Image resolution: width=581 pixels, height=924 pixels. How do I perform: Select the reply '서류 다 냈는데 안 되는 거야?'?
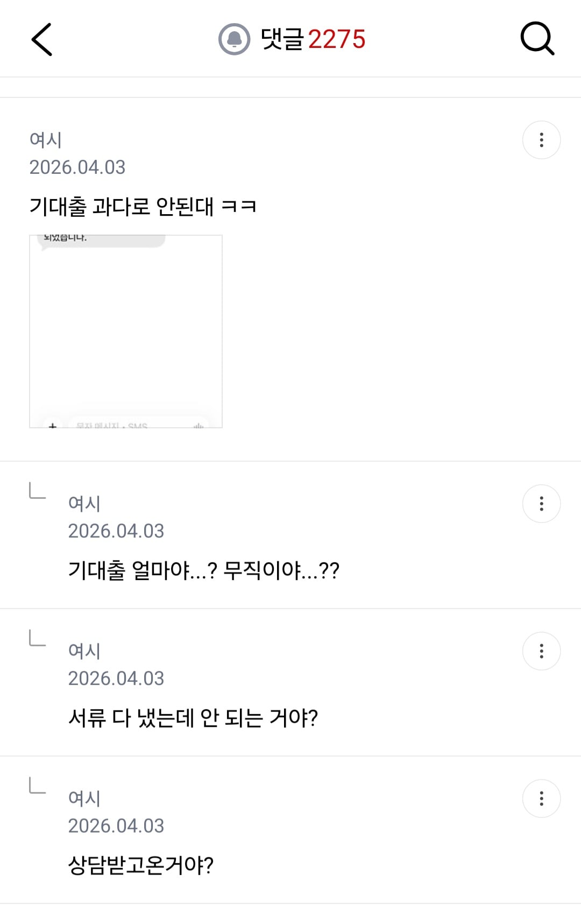[193, 718]
